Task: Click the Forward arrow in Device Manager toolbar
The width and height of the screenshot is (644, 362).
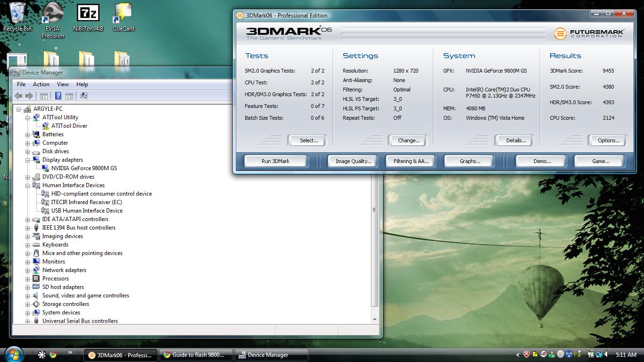Action: (29, 96)
